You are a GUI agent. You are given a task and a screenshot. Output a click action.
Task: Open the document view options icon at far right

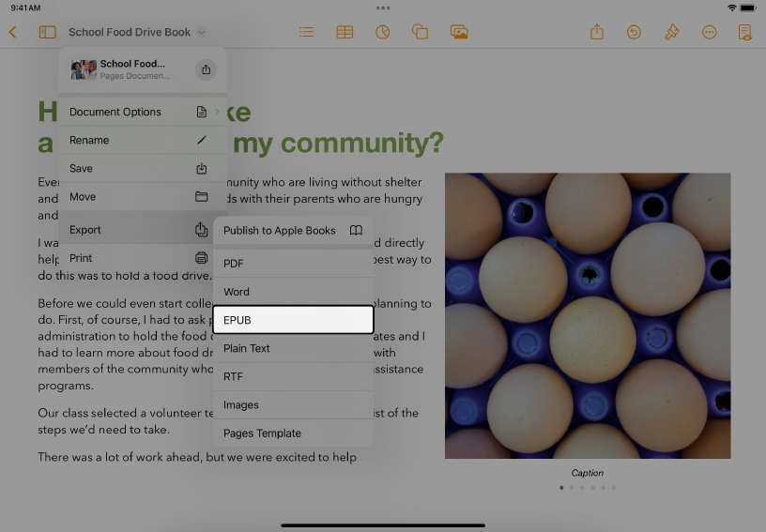744,32
